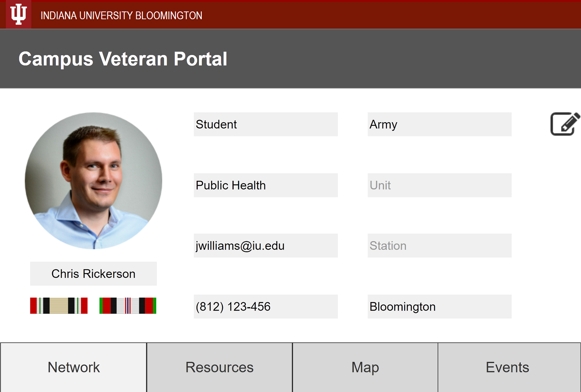The height and width of the screenshot is (392, 581).
Task: Click the Indiana University Bloomington header link
Action: pos(121,15)
